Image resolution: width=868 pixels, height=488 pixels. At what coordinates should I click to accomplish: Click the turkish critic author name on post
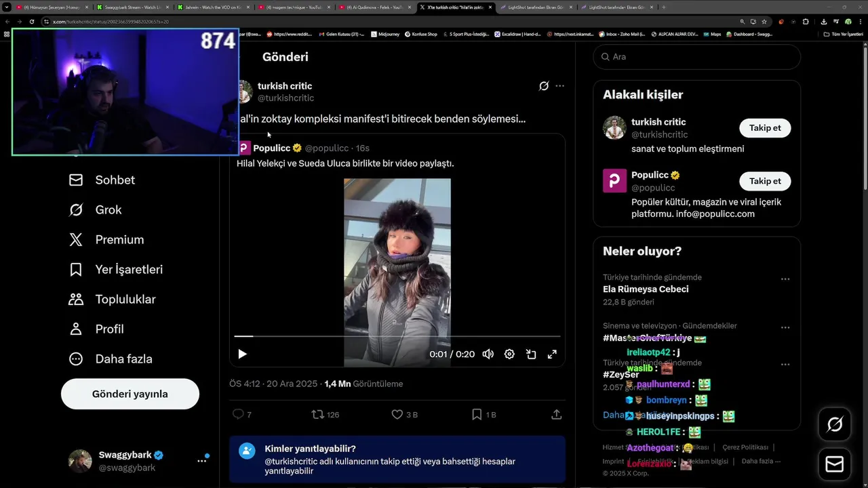285,86
